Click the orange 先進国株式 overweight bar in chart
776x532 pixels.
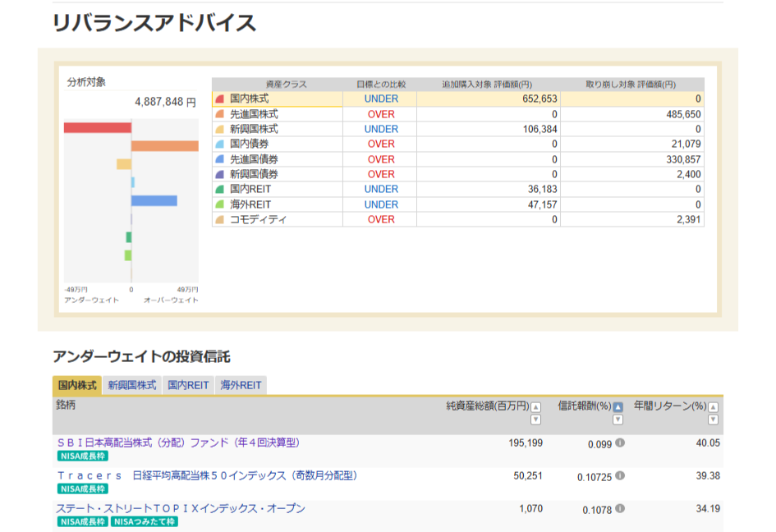point(164,146)
